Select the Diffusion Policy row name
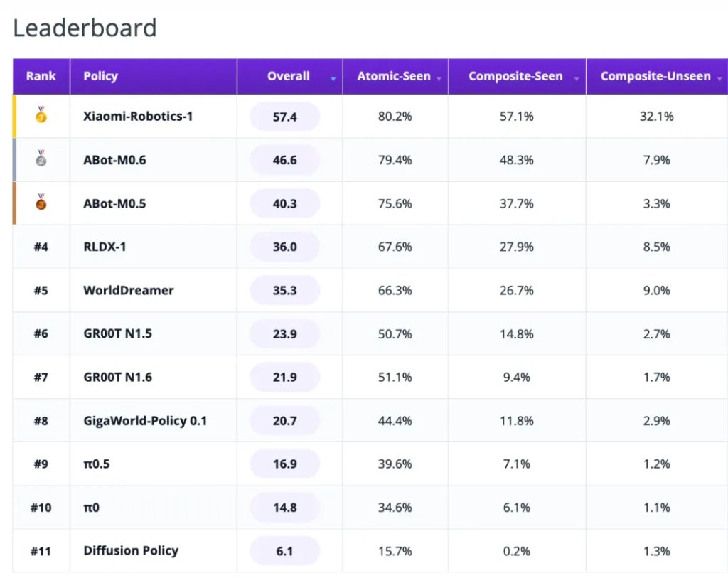This screenshot has width=728, height=578. coord(131,550)
